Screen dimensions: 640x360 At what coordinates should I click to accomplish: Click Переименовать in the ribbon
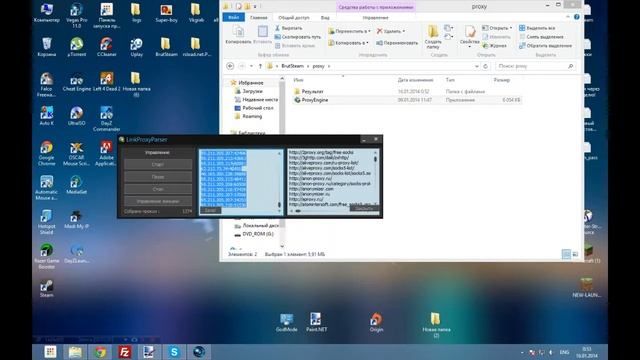pyautogui.click(x=397, y=42)
